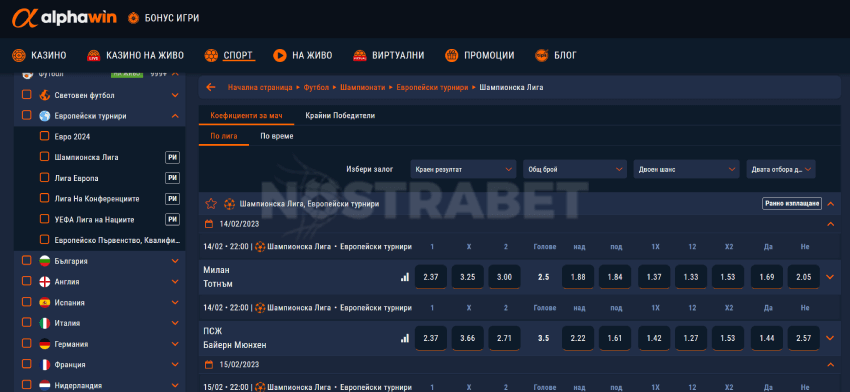
Task: Click the ВИРТУАЛНИ icon
Action: coord(360,55)
